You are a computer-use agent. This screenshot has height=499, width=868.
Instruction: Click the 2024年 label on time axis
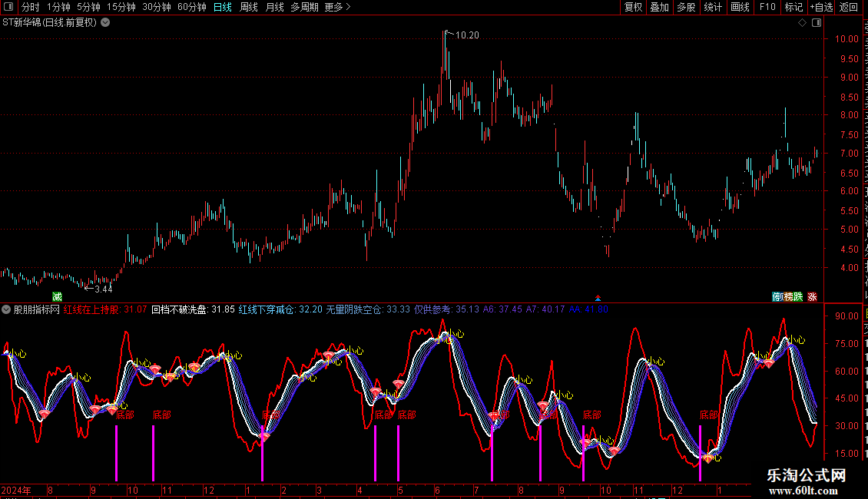(x=16, y=490)
